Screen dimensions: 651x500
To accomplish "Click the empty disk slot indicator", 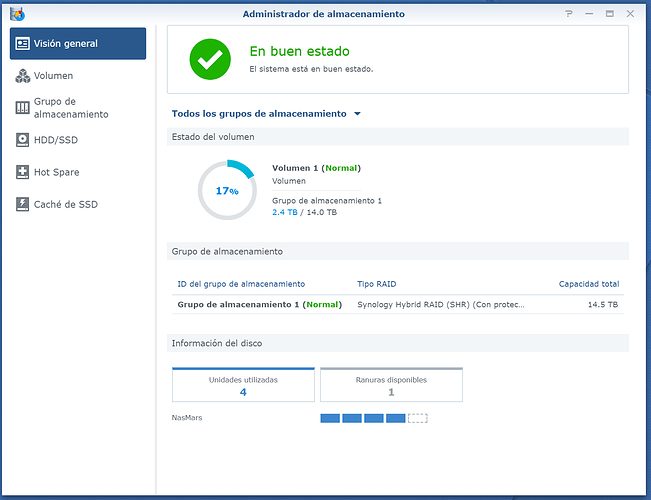I will [418, 418].
